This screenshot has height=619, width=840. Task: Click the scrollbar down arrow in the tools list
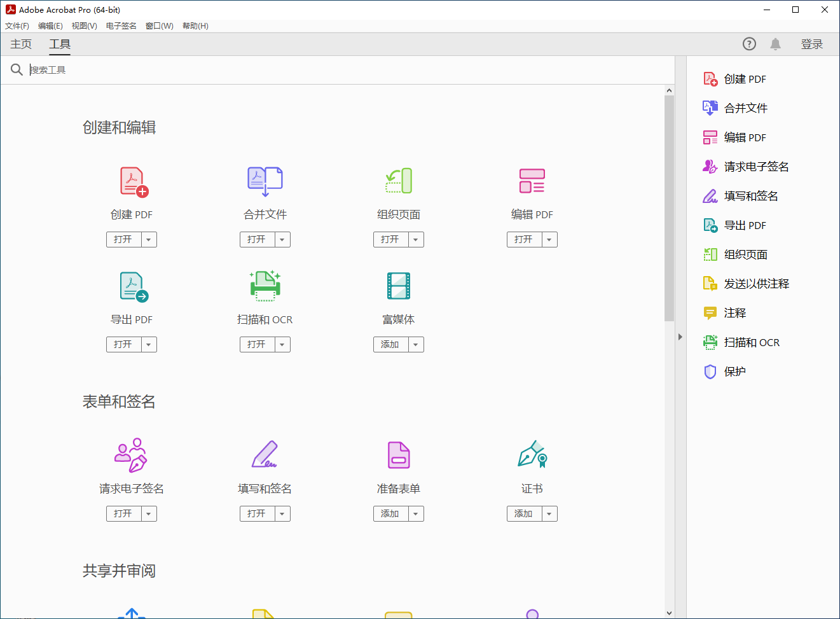pyautogui.click(x=669, y=613)
